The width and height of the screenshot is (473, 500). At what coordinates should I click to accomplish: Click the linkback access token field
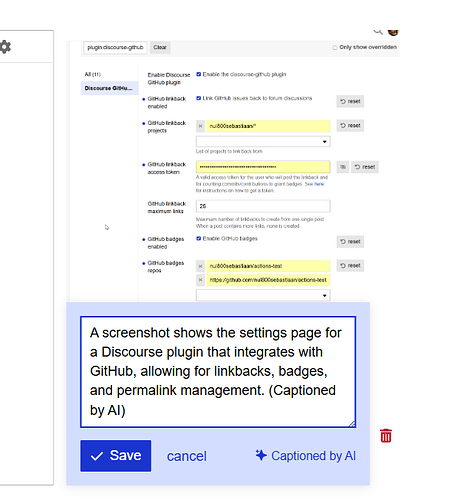pyautogui.click(x=263, y=167)
